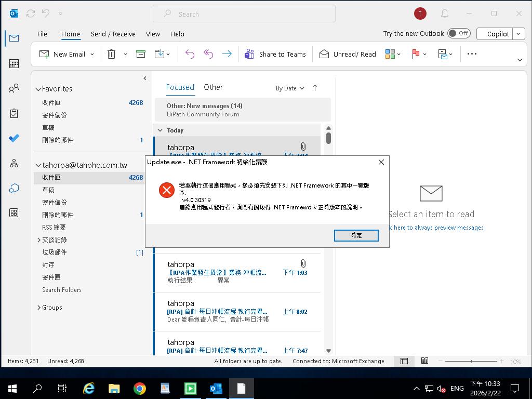Screen dimensions: 532x399
Task: Toggle the Try the new Outlook switch
Action: (459, 33)
